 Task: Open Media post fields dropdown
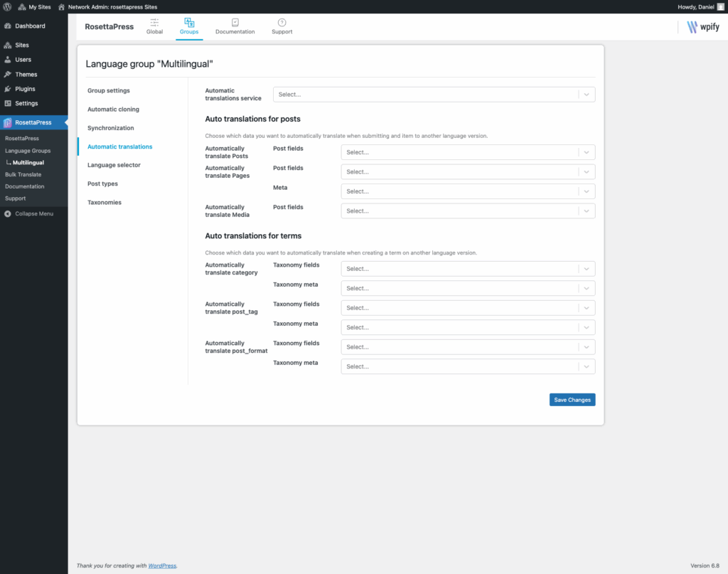468,211
